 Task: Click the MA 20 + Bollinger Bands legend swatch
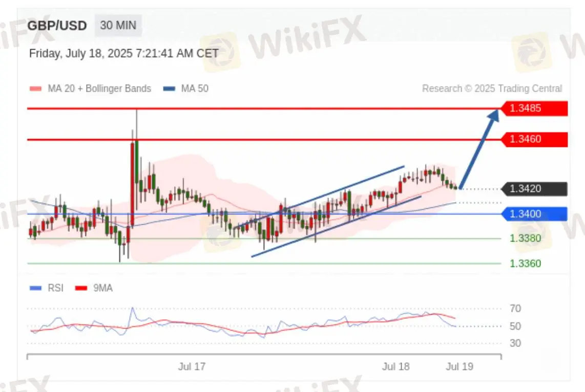point(35,89)
